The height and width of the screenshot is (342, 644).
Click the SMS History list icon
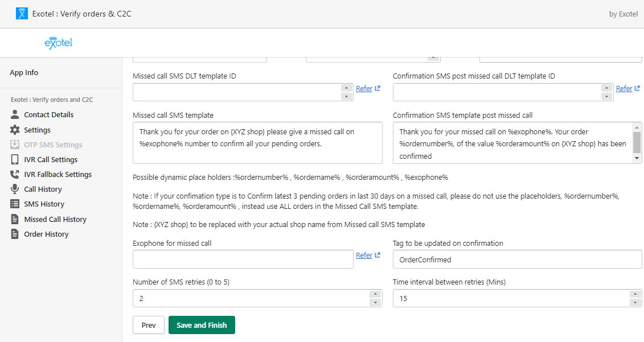[15, 204]
